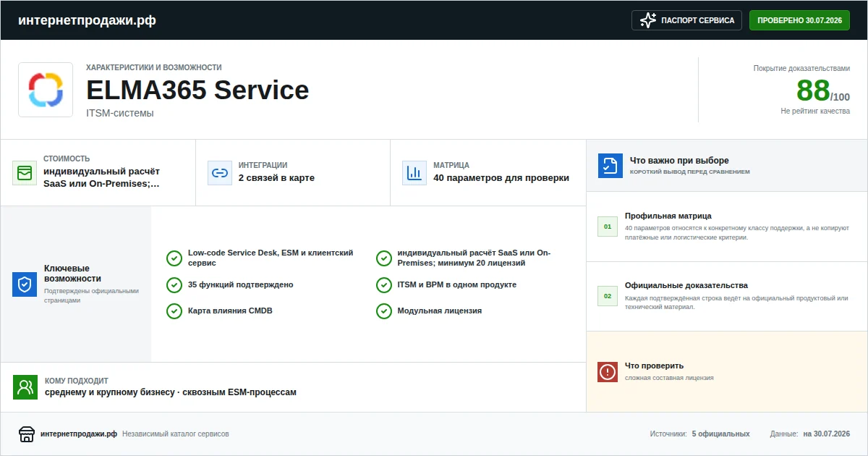This screenshot has height=456, width=868.
Task: Open интернетпродажи.рф link in the footer
Action: [79, 434]
